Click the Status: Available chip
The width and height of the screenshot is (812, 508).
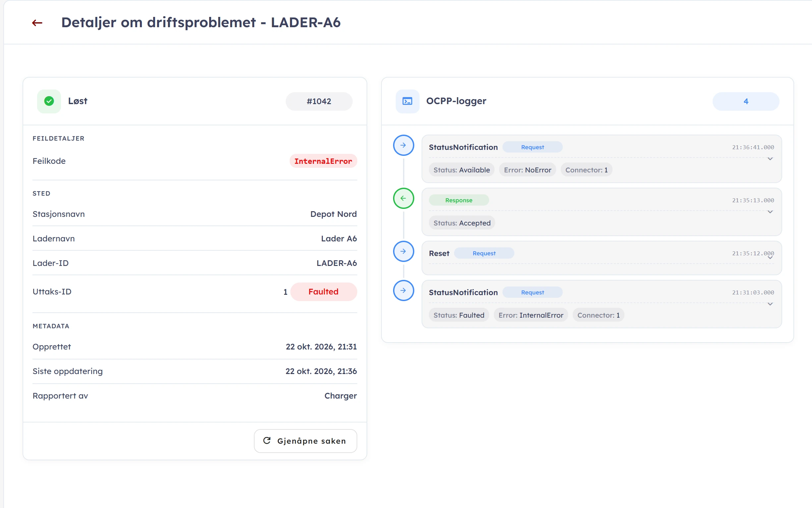[461, 170]
